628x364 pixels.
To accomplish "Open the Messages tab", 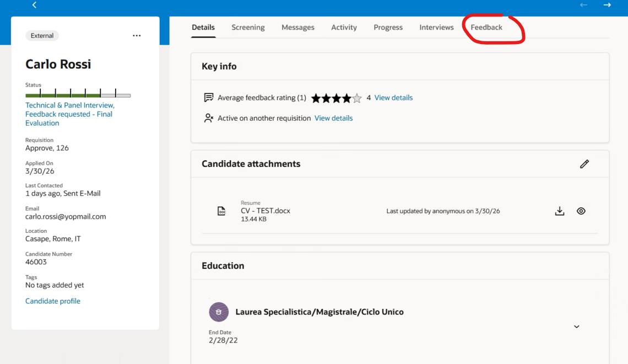I will coord(297,28).
